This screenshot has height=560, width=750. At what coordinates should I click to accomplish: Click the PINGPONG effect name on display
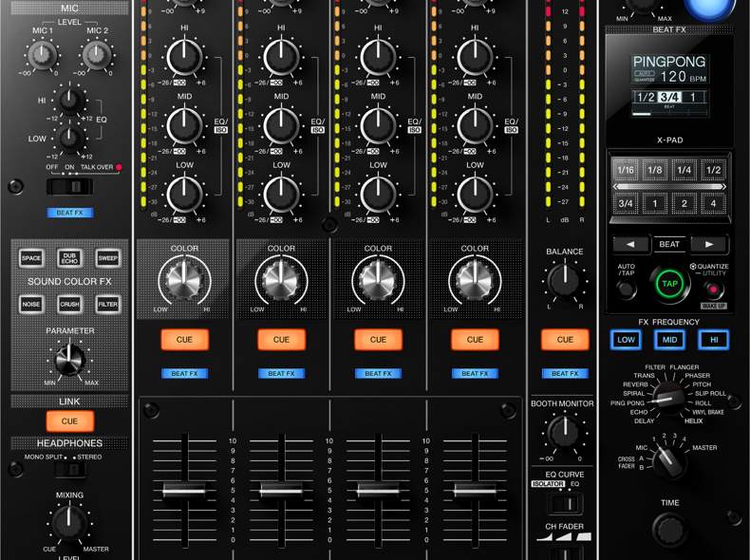669,62
